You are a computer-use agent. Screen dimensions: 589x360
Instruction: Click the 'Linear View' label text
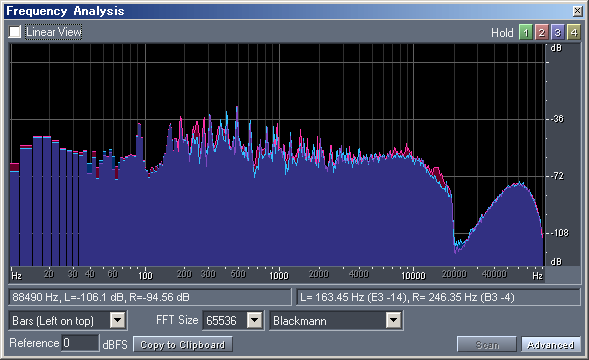(x=54, y=32)
